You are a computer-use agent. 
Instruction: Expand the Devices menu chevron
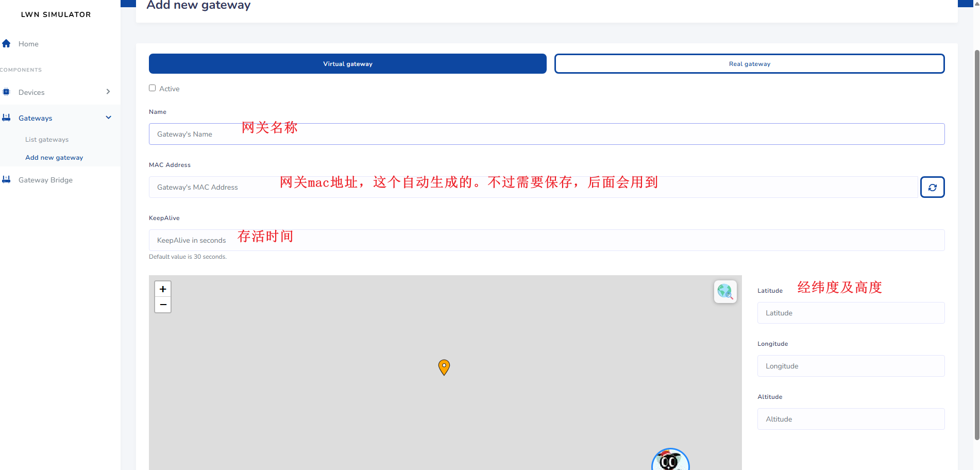(x=108, y=92)
